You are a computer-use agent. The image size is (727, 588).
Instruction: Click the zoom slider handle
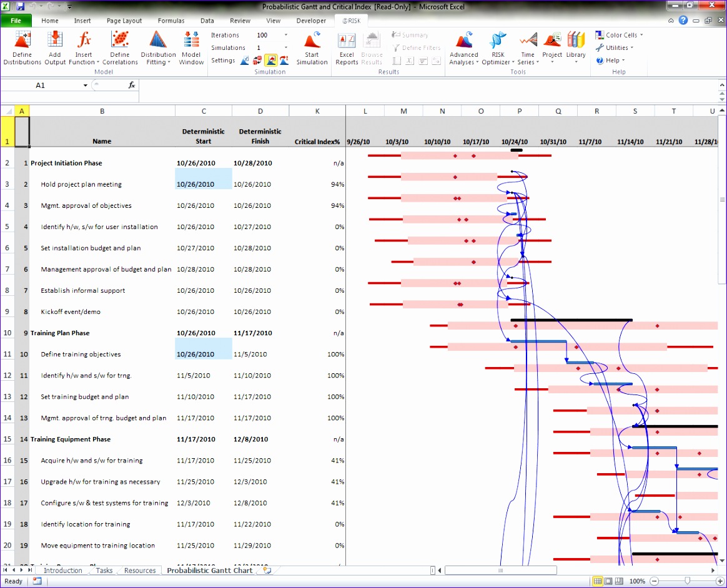point(687,581)
